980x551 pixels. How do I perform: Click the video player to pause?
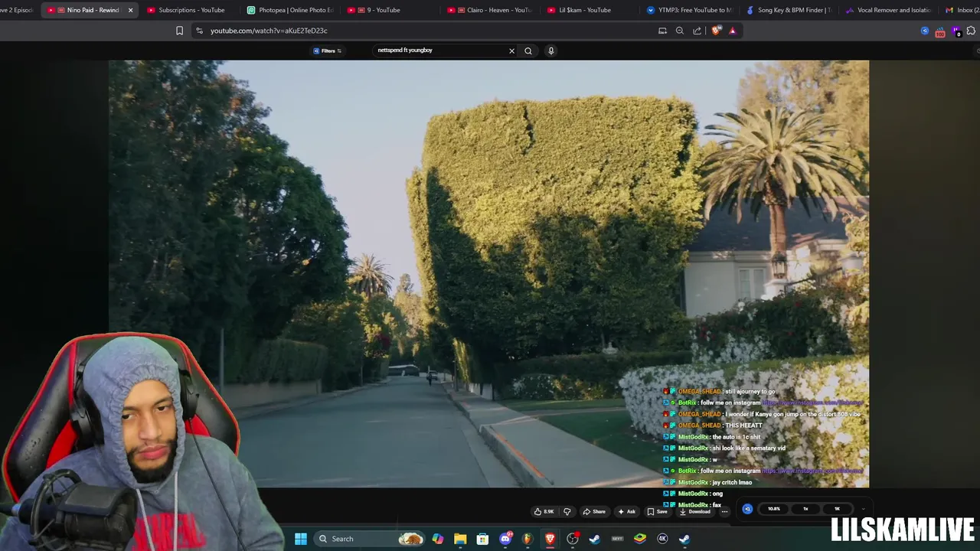pos(488,274)
